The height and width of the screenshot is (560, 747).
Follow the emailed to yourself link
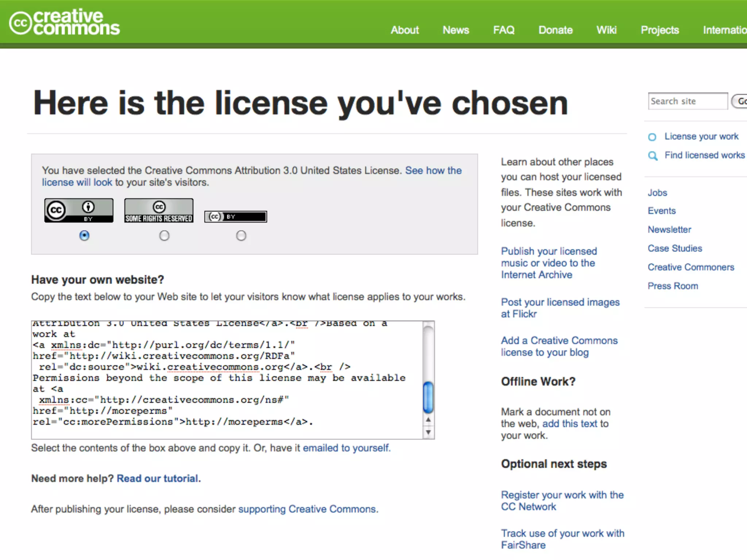click(346, 448)
